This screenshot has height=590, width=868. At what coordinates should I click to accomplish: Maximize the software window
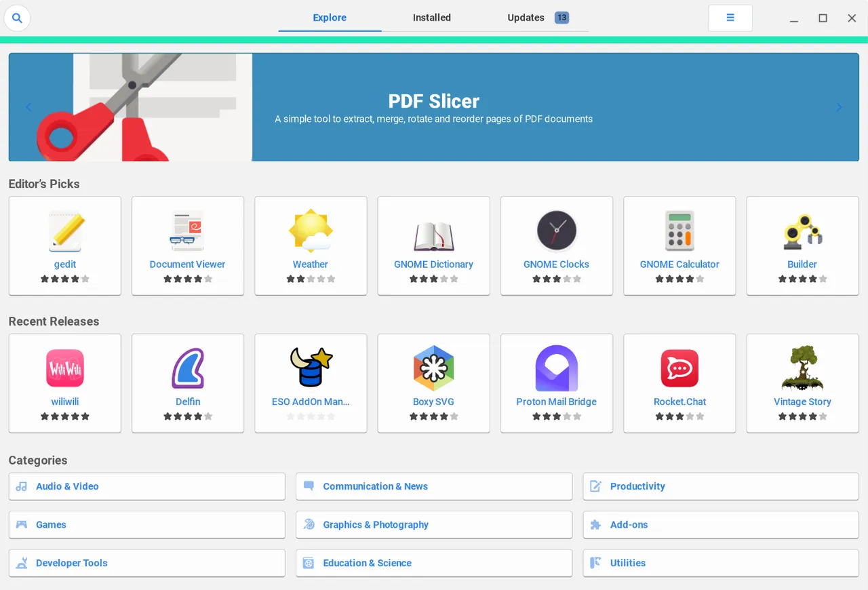(823, 18)
